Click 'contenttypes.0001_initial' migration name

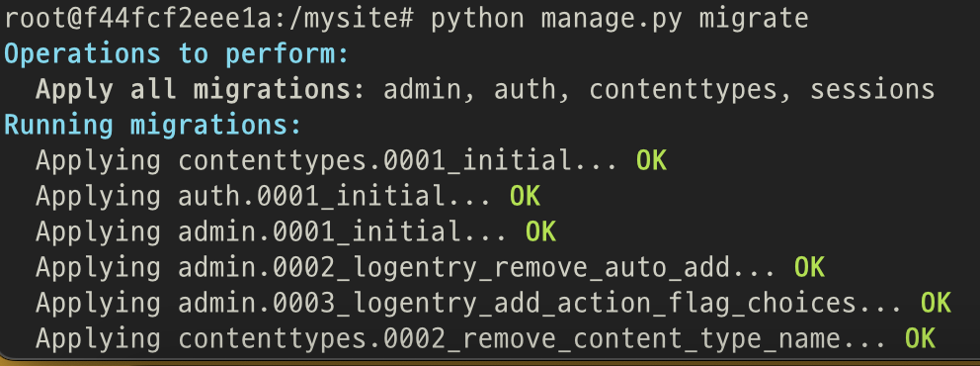(x=374, y=161)
